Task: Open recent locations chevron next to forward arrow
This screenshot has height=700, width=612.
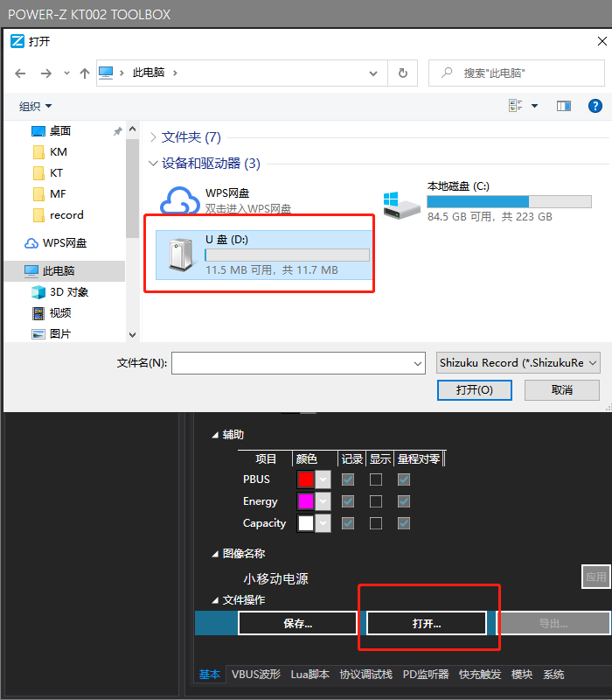Action: (66, 73)
